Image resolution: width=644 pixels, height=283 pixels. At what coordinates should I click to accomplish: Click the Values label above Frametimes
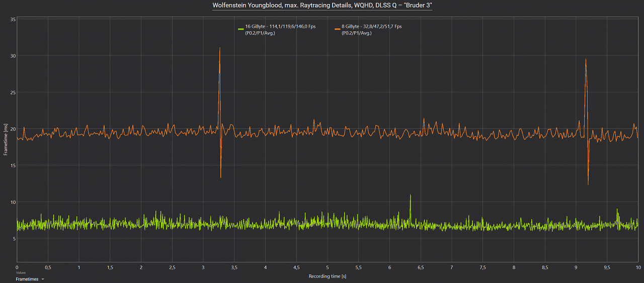pyautogui.click(x=21, y=272)
